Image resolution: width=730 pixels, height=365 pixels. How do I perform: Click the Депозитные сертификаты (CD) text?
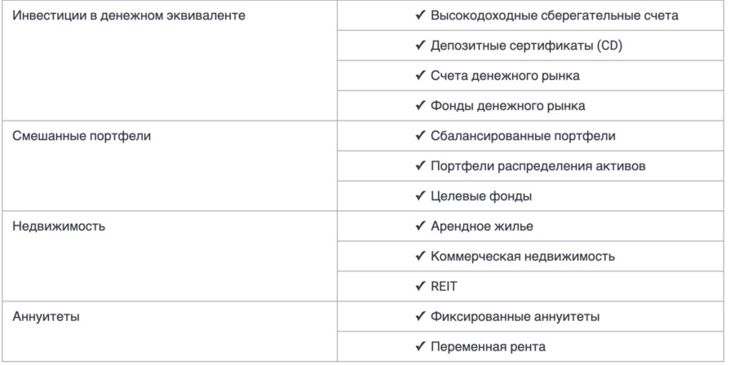pyautogui.click(x=527, y=46)
